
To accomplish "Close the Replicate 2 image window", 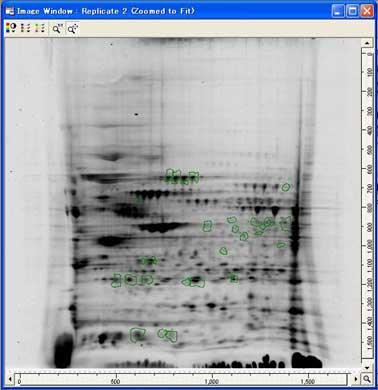I will pyautogui.click(x=367, y=11).
